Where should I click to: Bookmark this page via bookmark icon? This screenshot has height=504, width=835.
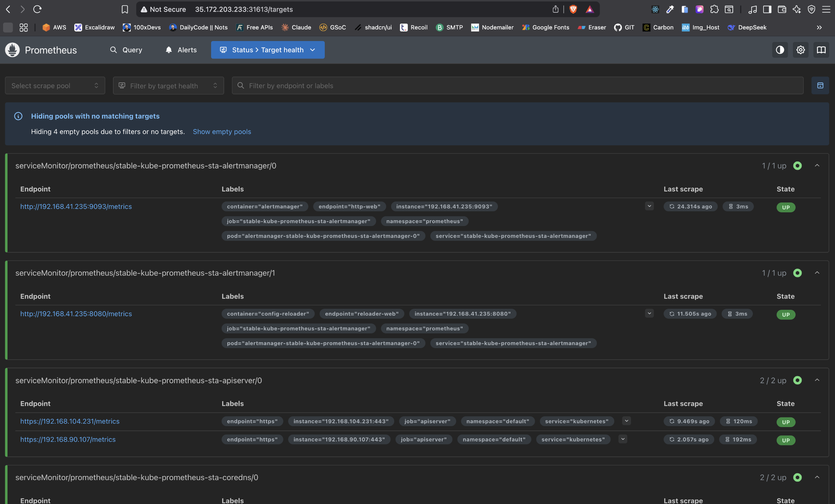125,9
